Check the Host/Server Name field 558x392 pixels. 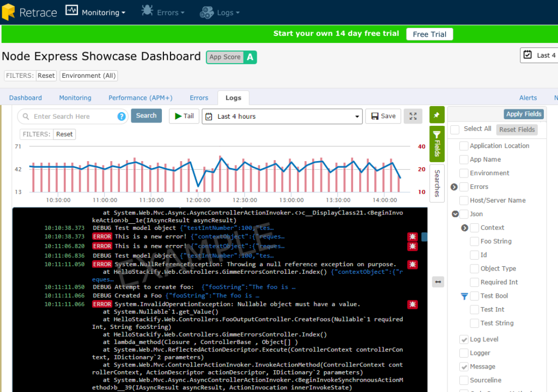coord(464,200)
